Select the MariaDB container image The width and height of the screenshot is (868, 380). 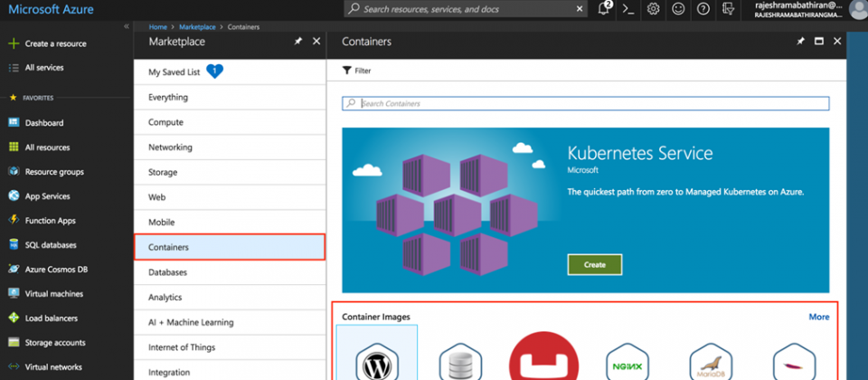[x=711, y=361]
